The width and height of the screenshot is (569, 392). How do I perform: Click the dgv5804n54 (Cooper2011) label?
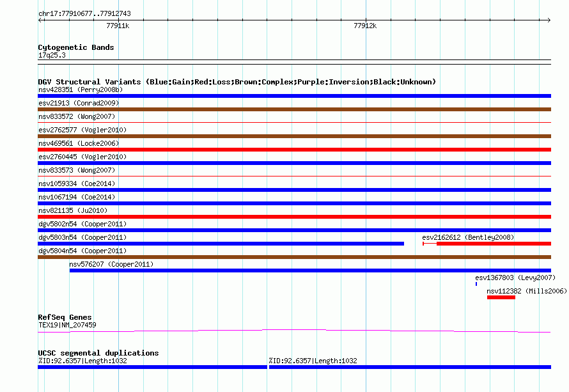click(x=82, y=251)
